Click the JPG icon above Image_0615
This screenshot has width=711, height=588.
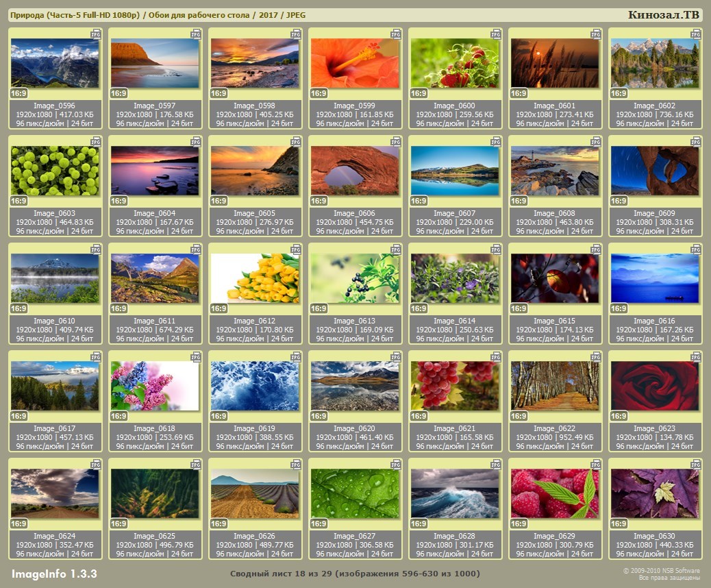595,249
